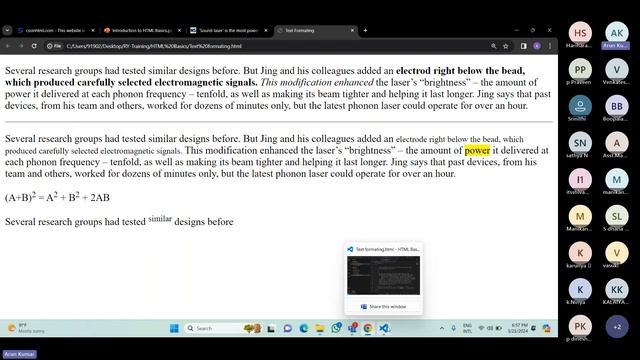
Task: Open File Explorer from the taskbar
Action: pyautogui.click(x=320, y=329)
